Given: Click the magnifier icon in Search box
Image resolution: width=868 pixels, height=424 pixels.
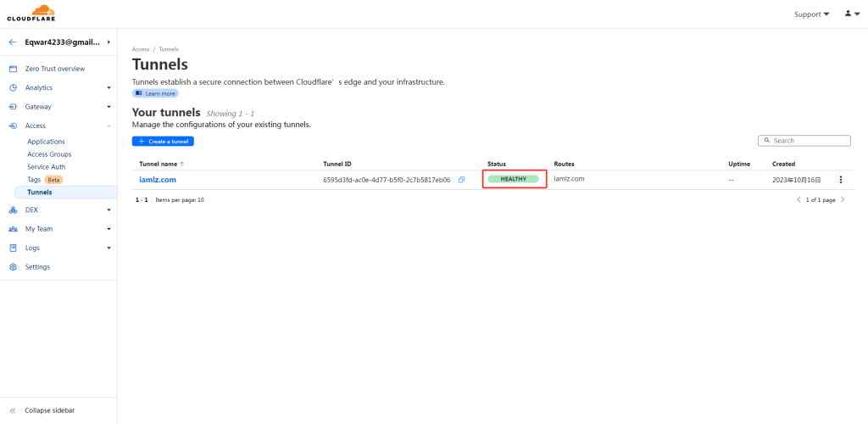Looking at the screenshot, I should click(767, 141).
